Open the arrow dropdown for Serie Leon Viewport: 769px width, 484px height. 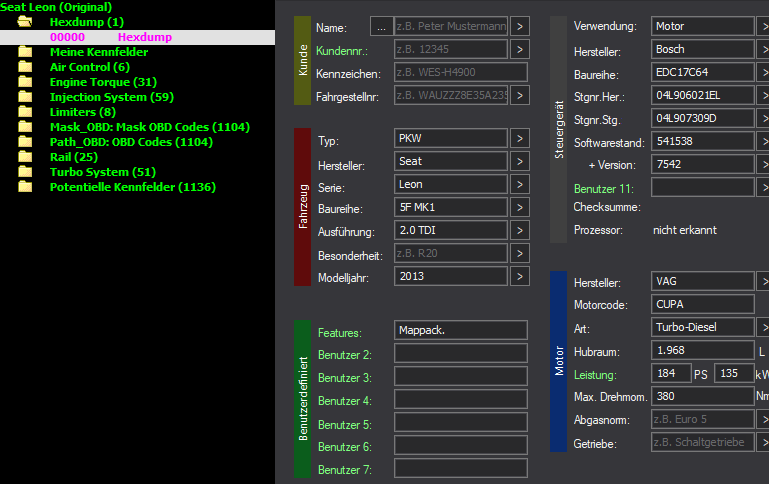point(520,184)
